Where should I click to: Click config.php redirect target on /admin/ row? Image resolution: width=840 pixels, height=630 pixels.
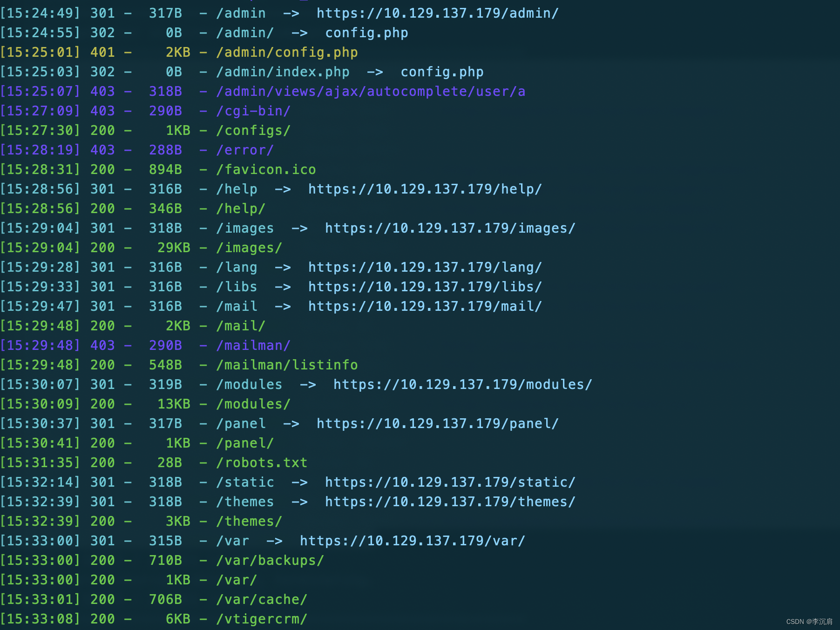[366, 33]
